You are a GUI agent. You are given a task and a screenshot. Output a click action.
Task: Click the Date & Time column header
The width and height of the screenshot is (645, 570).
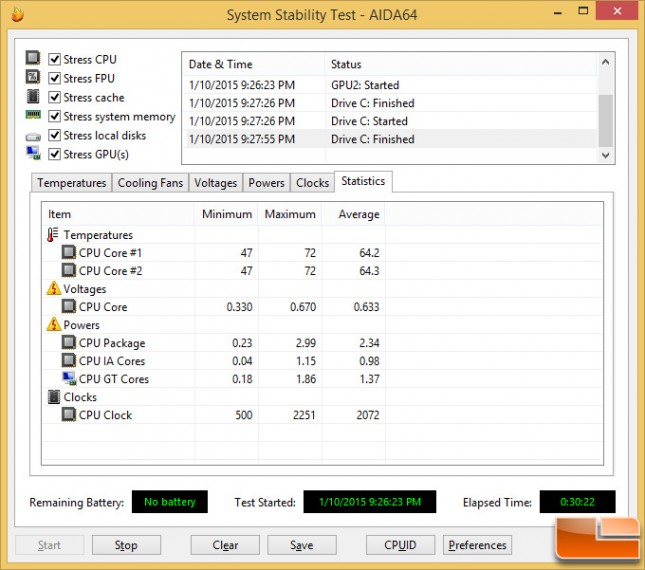[x=254, y=64]
